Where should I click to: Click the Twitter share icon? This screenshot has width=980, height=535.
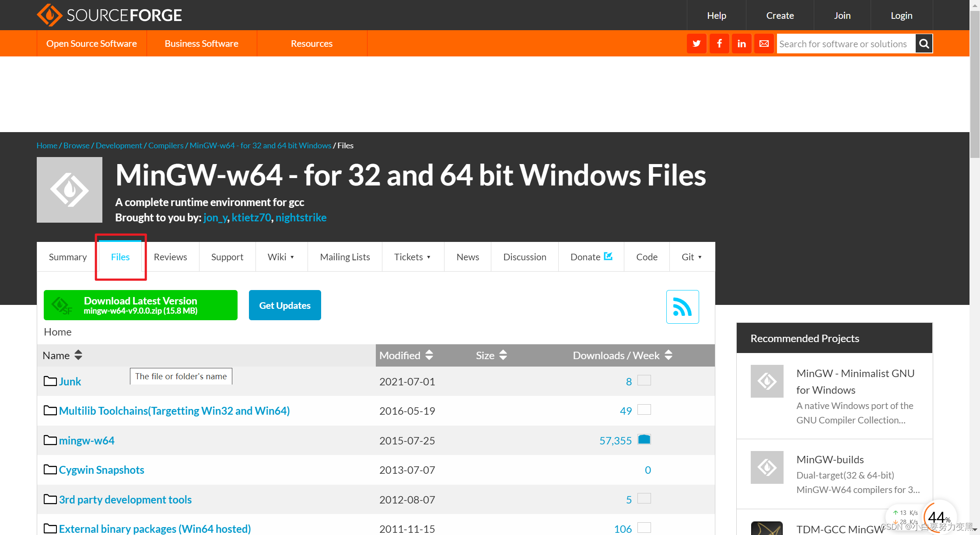tap(696, 44)
